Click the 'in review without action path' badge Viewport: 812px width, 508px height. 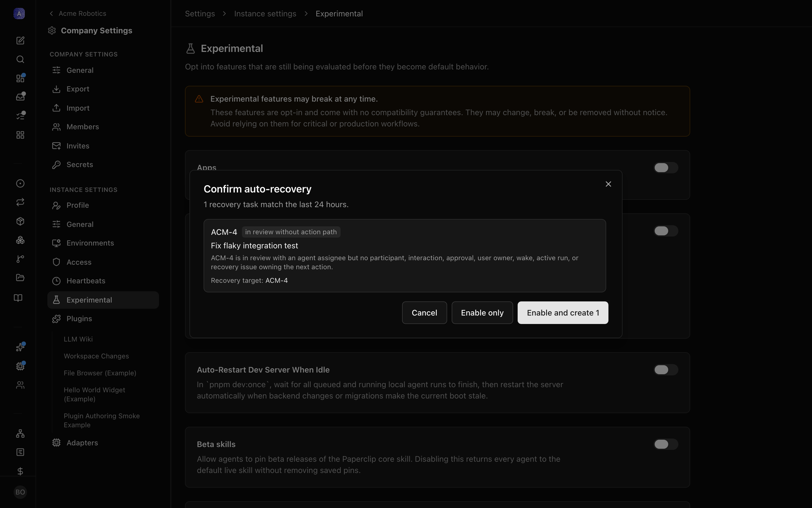tap(291, 232)
